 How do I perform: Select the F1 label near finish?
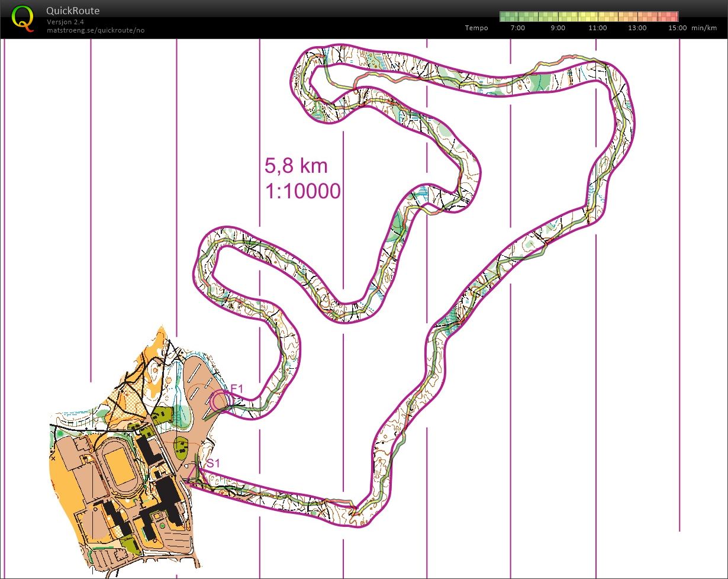(x=237, y=388)
